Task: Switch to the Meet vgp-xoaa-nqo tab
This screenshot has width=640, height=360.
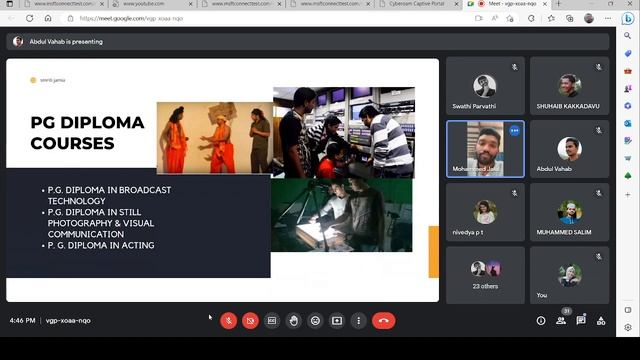Action: [508, 4]
